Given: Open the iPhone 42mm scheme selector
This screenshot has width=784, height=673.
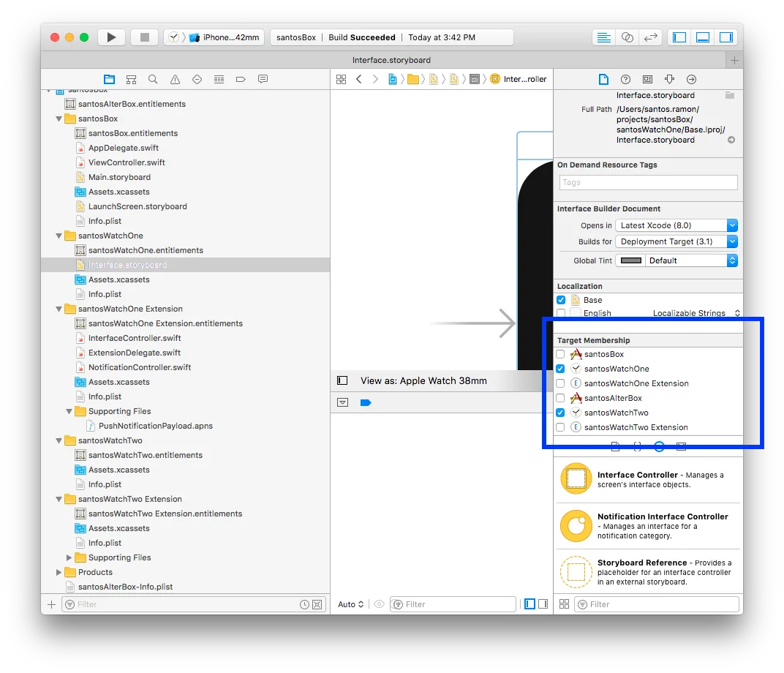Looking at the screenshot, I should [214, 37].
